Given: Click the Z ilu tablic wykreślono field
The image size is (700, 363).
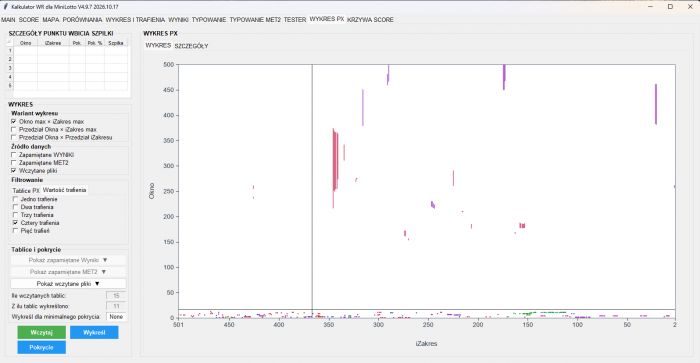Looking at the screenshot, I should 116,306.
